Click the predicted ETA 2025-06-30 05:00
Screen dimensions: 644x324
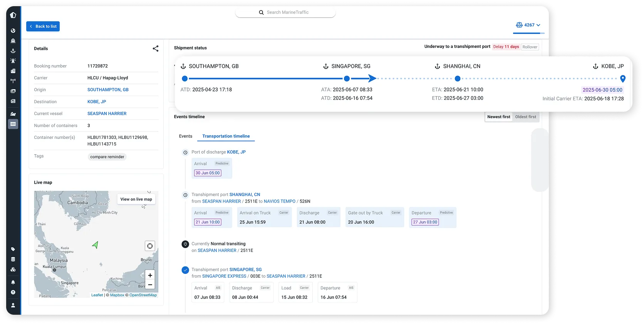coord(602,90)
